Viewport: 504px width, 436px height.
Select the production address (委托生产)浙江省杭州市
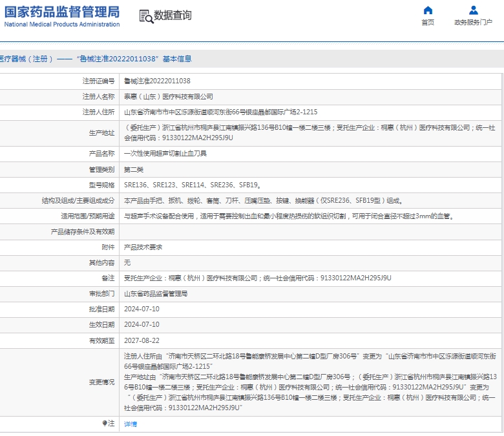310,132
